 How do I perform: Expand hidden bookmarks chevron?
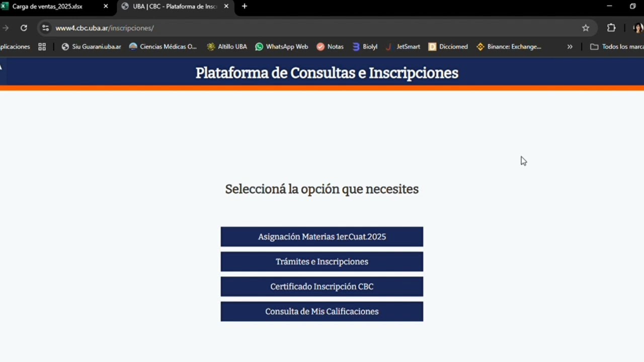point(570,47)
